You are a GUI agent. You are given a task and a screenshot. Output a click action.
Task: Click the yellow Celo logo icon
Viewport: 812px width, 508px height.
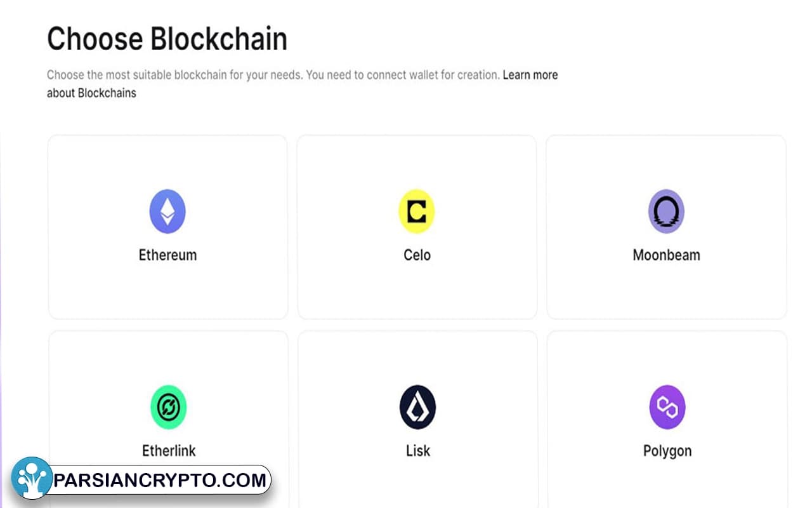point(417,211)
